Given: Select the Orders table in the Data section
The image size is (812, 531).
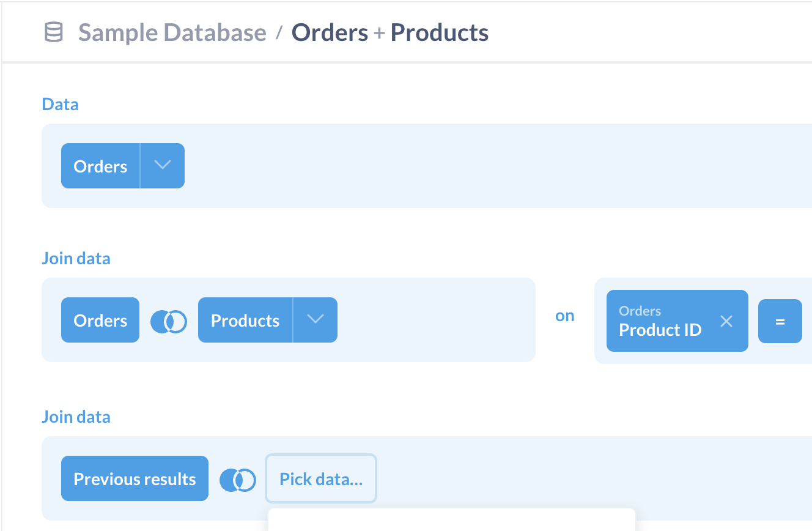Looking at the screenshot, I should (100, 165).
